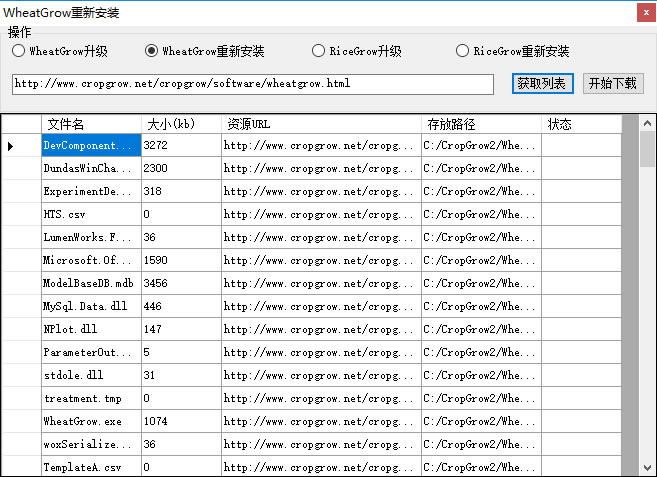Click the scrollbar up arrow

(x=647, y=123)
